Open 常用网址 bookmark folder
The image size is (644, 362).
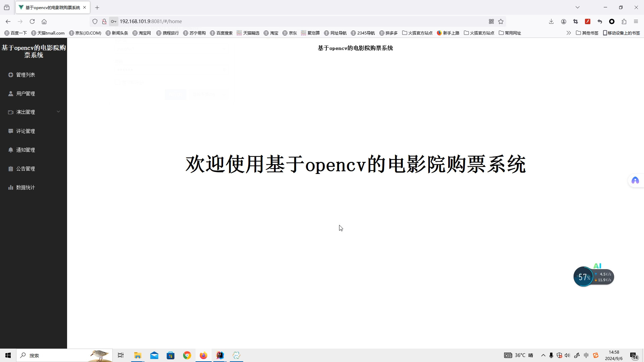pyautogui.click(x=510, y=33)
